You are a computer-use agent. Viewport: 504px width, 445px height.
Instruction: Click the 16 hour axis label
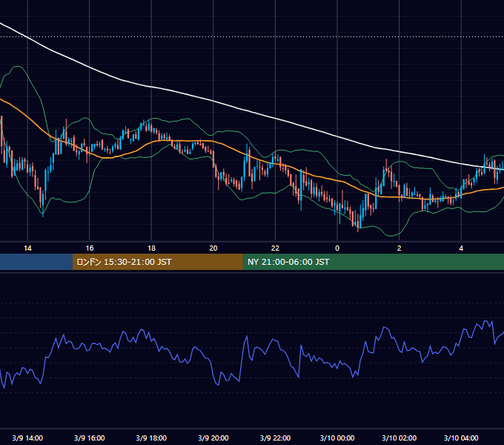tap(90, 248)
